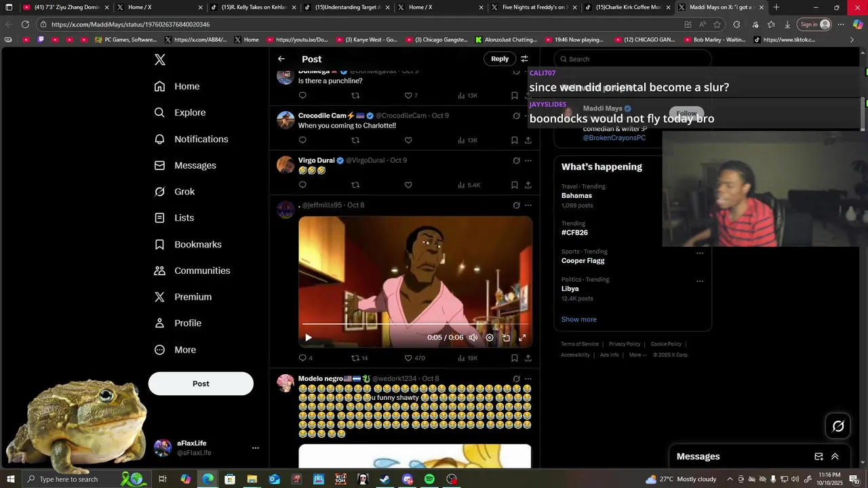The width and height of the screenshot is (868, 488).
Task: Reply to Crocodile Cam's comment
Action: coord(302,140)
